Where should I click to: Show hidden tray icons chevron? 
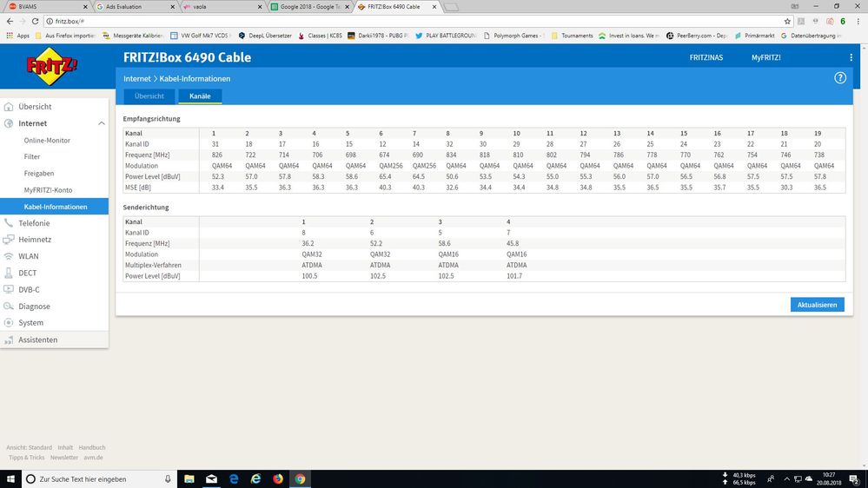pyautogui.click(x=786, y=479)
